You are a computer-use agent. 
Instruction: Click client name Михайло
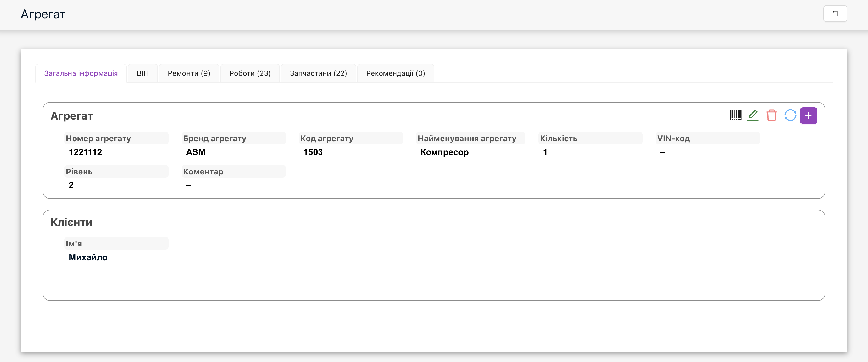(x=88, y=257)
